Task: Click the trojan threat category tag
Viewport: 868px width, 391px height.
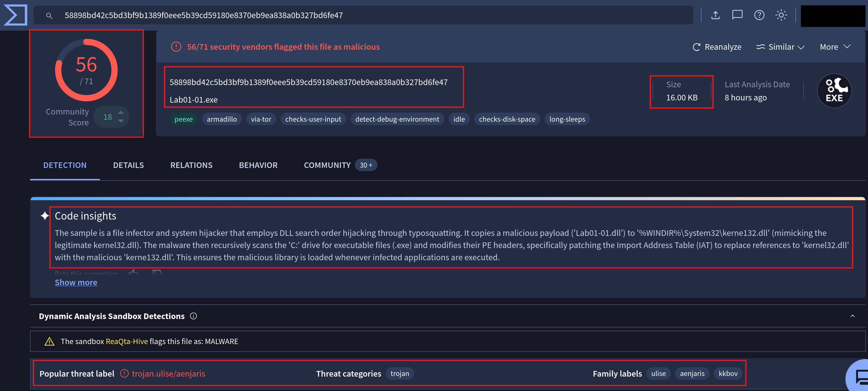Action: pos(400,374)
